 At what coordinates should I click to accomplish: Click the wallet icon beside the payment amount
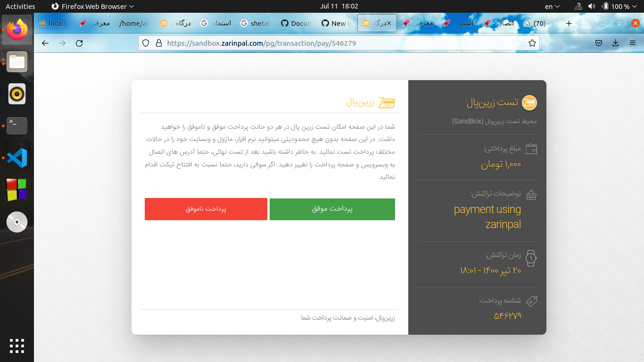531,148
